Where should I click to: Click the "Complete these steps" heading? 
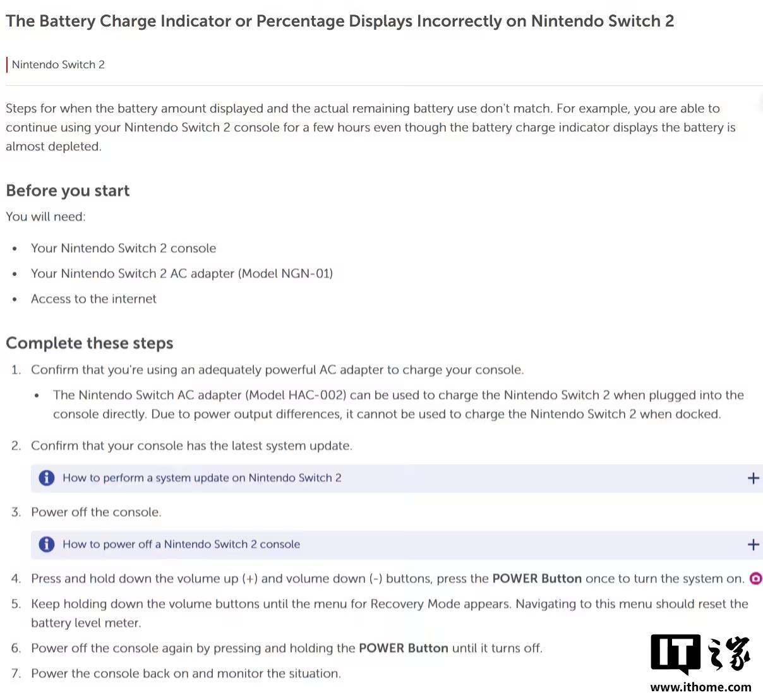(x=89, y=343)
